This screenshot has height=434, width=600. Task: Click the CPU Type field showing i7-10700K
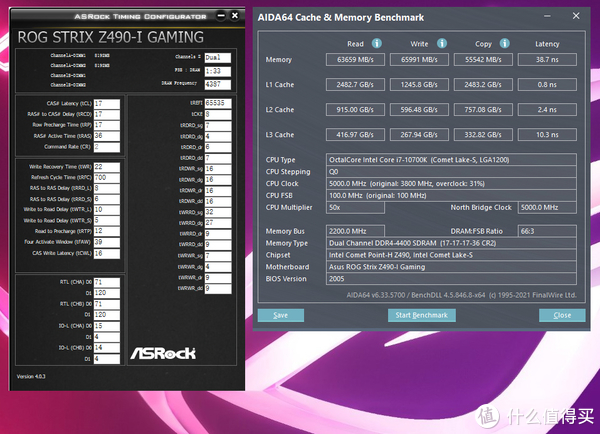coord(451,160)
